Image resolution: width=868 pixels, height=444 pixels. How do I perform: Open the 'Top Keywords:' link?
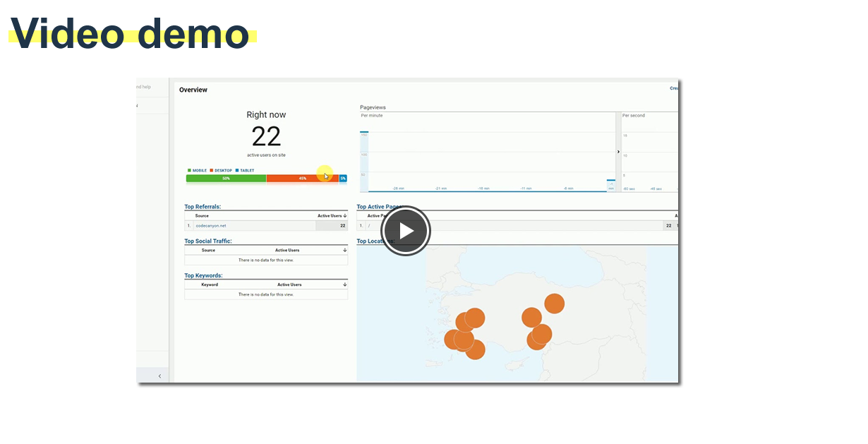coord(203,276)
